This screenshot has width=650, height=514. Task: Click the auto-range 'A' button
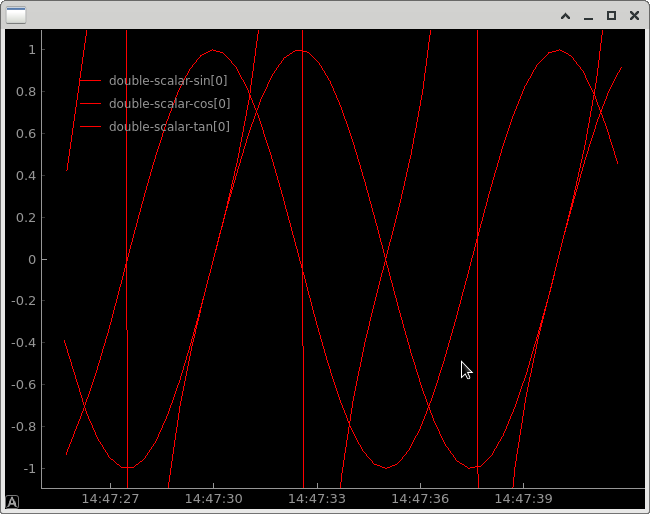12,502
